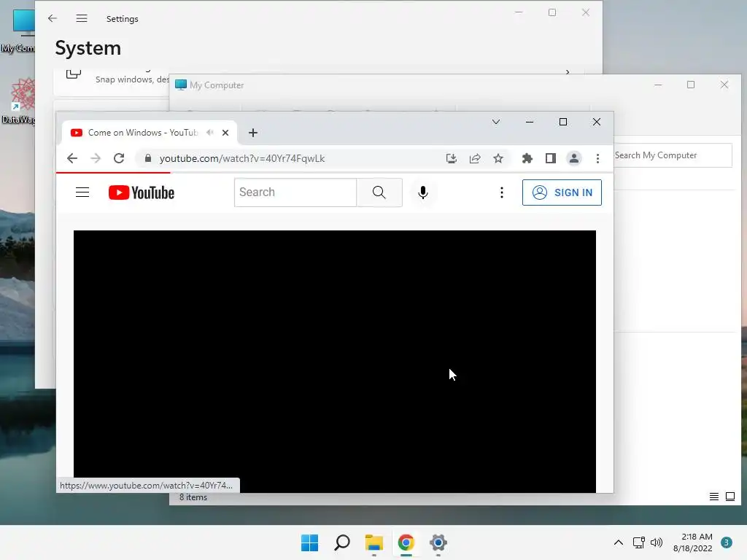The width and height of the screenshot is (747, 560).
Task: Open a new Chrome tab
Action: point(253,133)
